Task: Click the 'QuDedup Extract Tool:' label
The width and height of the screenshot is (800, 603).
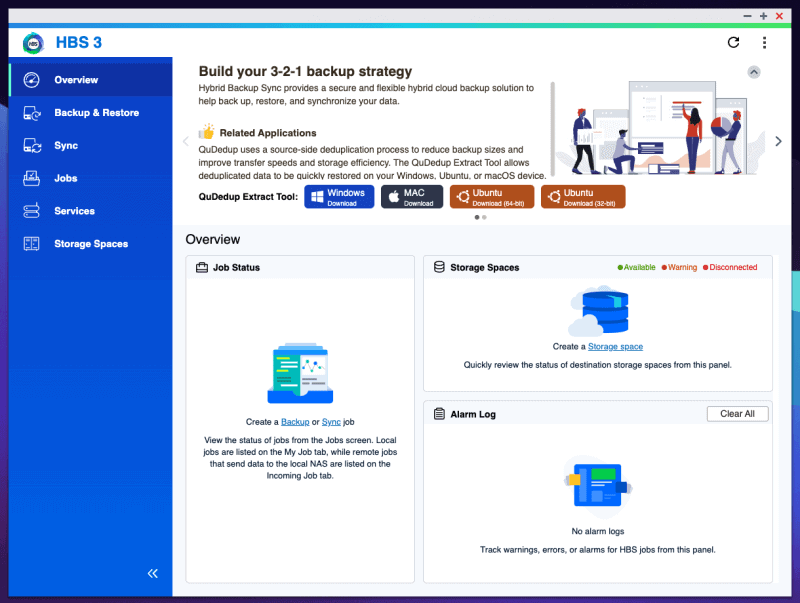Action: (248, 197)
